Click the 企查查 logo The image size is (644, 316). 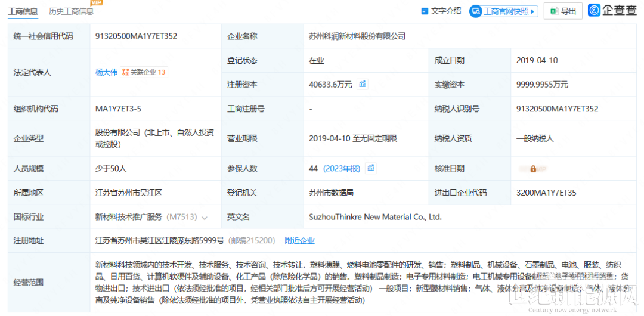pos(612,10)
